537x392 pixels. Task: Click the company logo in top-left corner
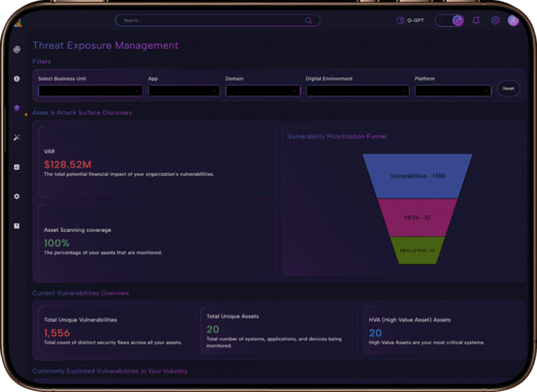click(17, 23)
